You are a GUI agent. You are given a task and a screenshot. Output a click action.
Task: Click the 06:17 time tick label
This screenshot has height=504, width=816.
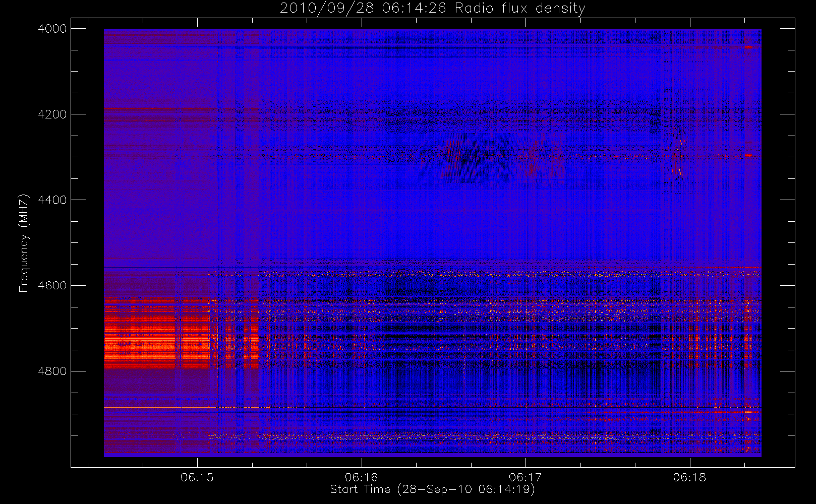click(526, 477)
